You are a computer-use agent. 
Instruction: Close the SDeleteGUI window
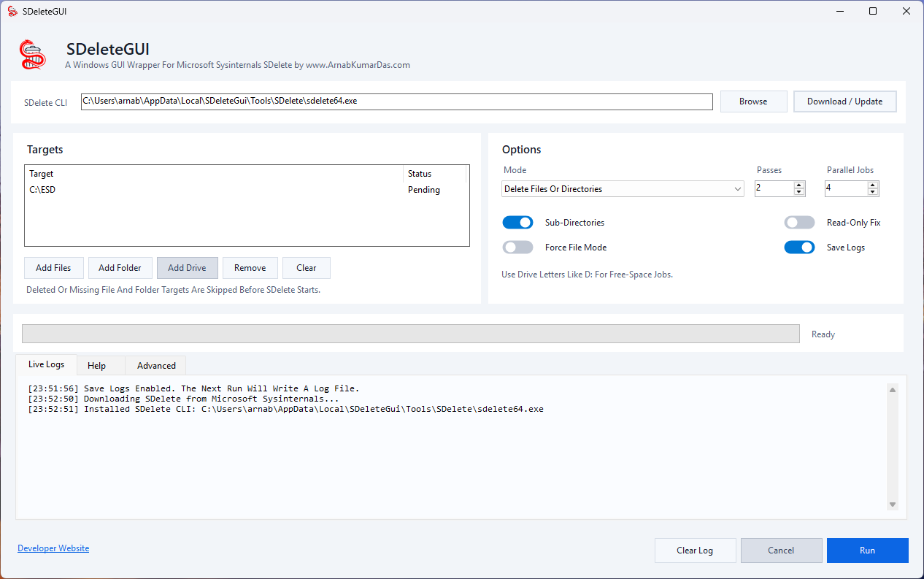tap(906, 11)
